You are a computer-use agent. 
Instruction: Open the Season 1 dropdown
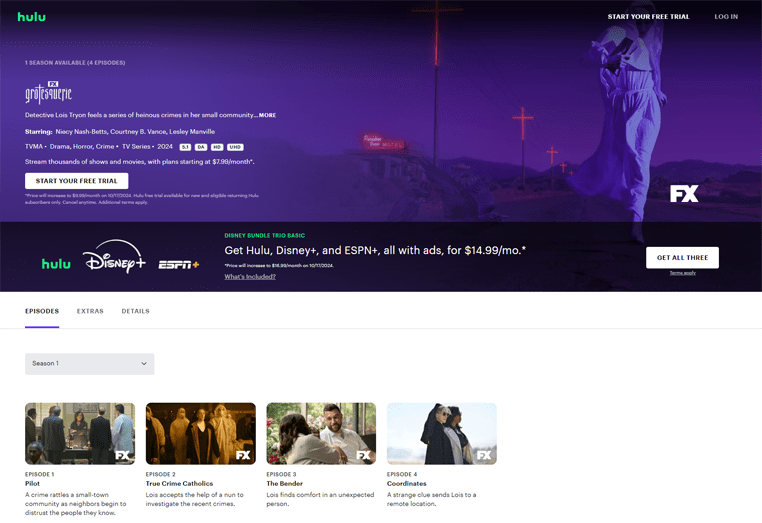(89, 364)
